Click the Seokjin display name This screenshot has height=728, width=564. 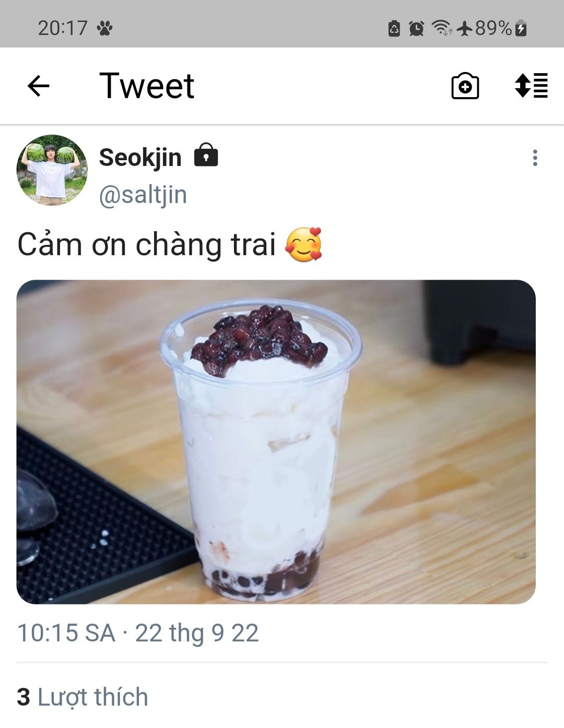[140, 157]
